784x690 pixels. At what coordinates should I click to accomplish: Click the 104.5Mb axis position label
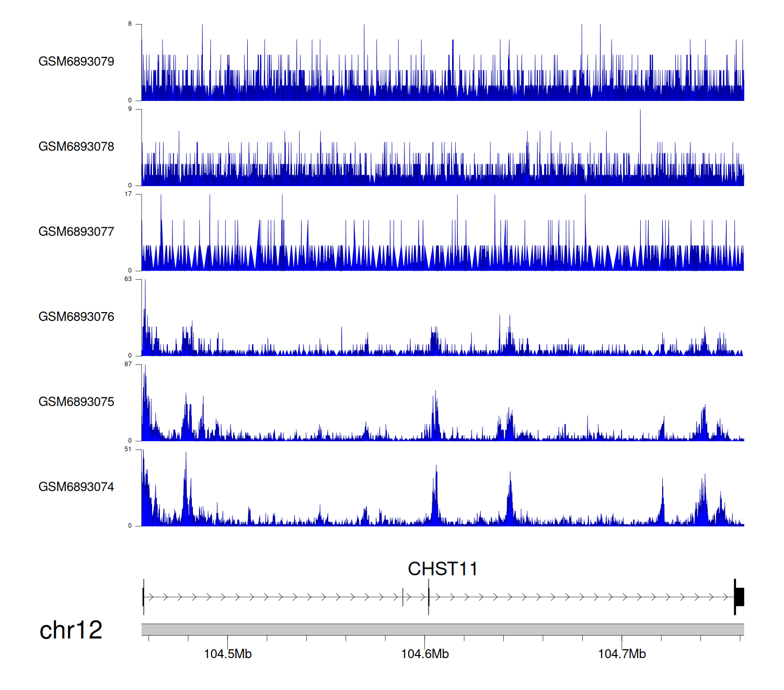(227, 654)
